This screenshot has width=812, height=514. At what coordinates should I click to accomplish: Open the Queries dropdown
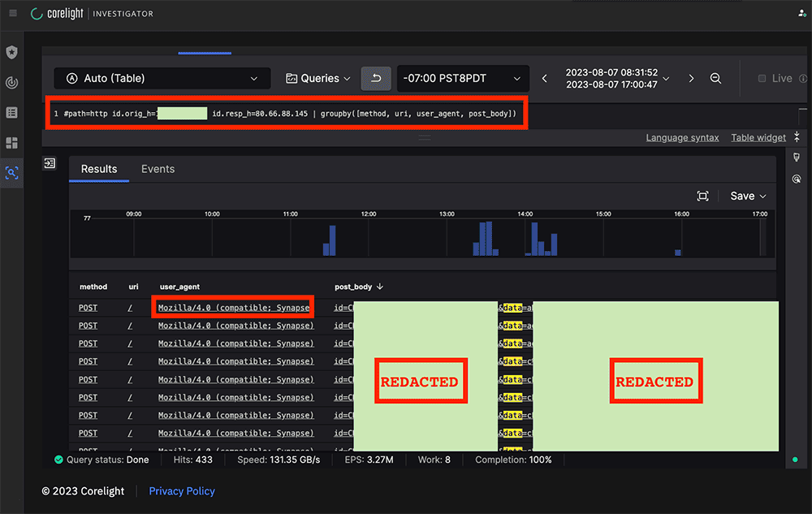click(x=318, y=79)
